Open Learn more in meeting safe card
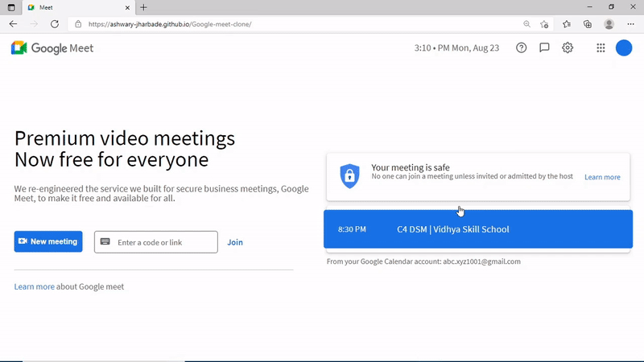644x362 pixels. coord(602,177)
